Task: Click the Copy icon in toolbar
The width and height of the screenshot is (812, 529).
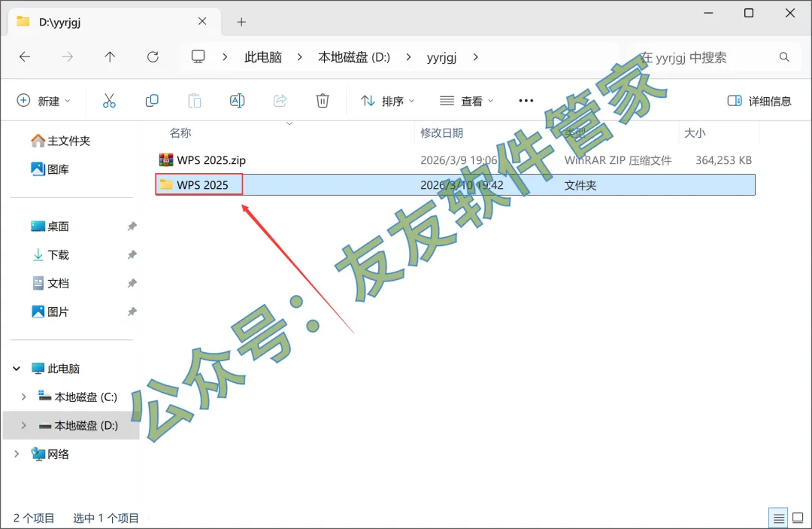Action: pyautogui.click(x=152, y=101)
